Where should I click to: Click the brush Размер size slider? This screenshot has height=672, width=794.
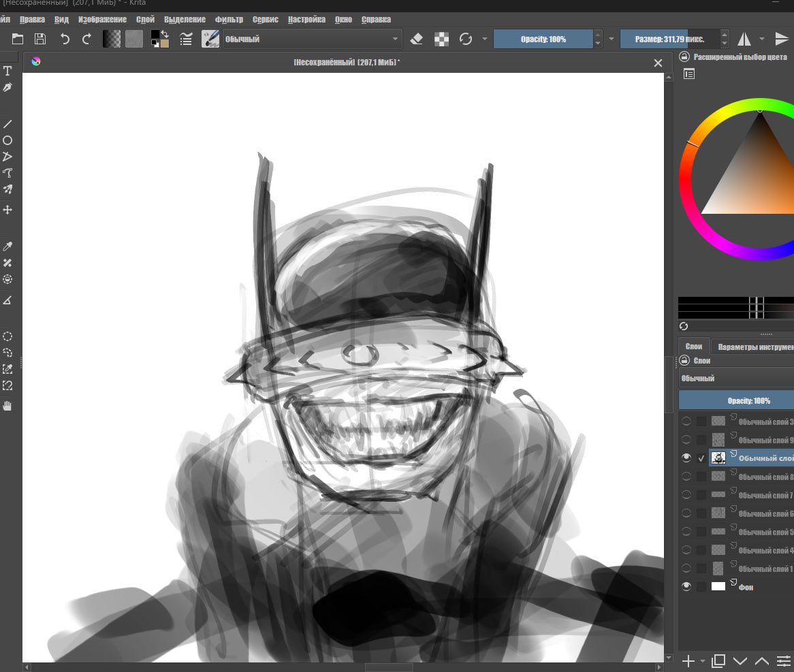coord(670,39)
